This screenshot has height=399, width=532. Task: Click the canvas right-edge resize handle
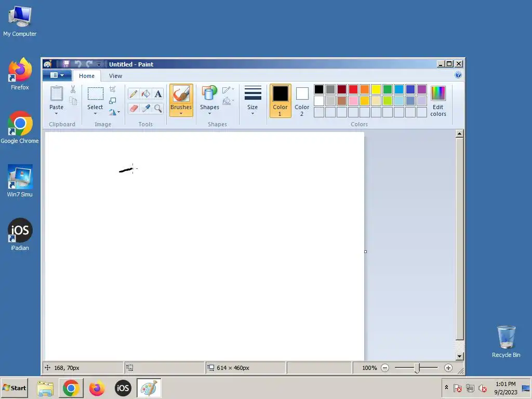click(365, 252)
